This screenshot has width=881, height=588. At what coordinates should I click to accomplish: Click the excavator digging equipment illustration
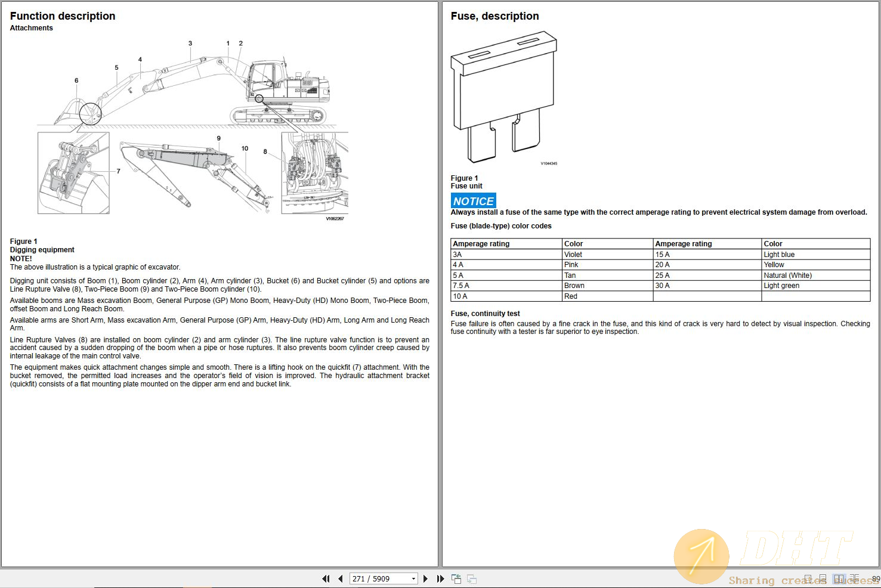pos(193,130)
